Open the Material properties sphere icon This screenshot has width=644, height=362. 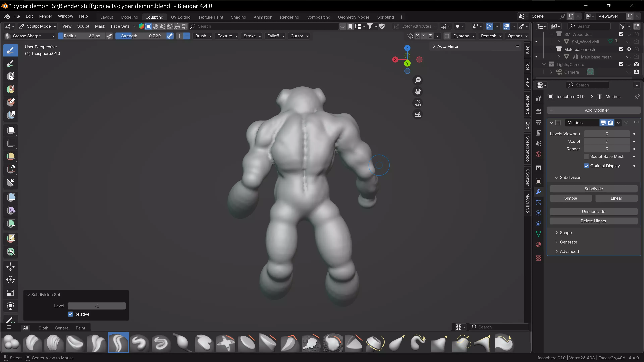[539, 244]
